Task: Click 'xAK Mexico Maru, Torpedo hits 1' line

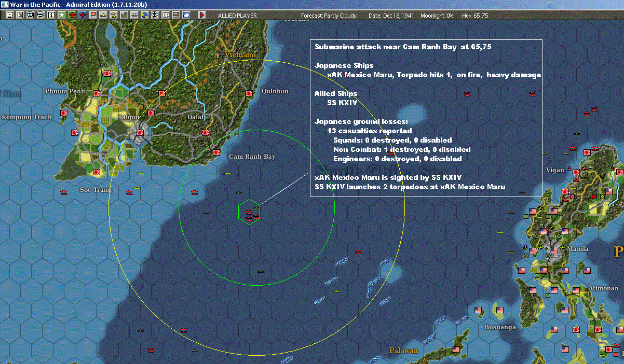Action: pyautogui.click(x=434, y=75)
